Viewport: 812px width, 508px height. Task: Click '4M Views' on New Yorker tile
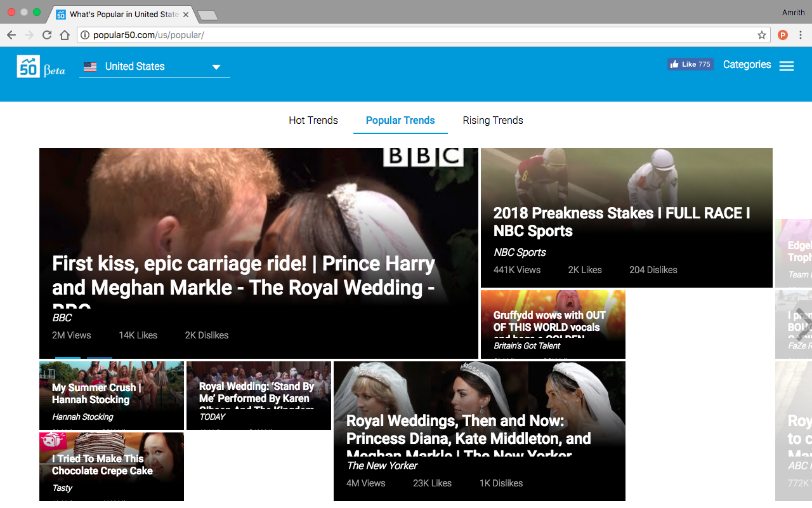[366, 483]
